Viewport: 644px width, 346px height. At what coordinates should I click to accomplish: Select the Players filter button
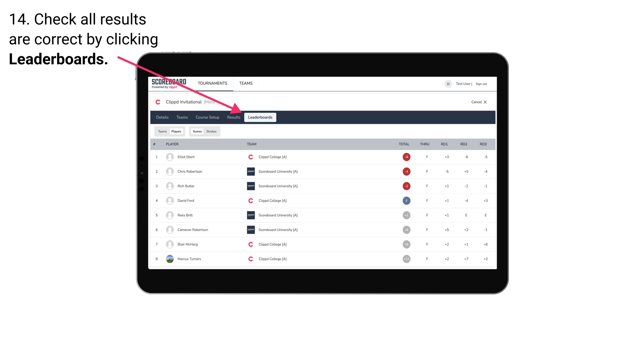176,131
